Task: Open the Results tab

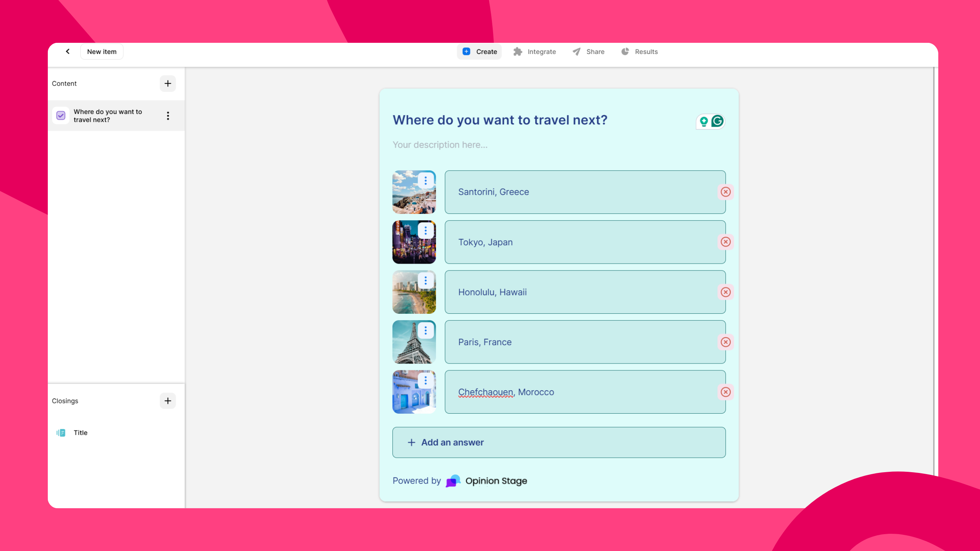Action: [639, 52]
